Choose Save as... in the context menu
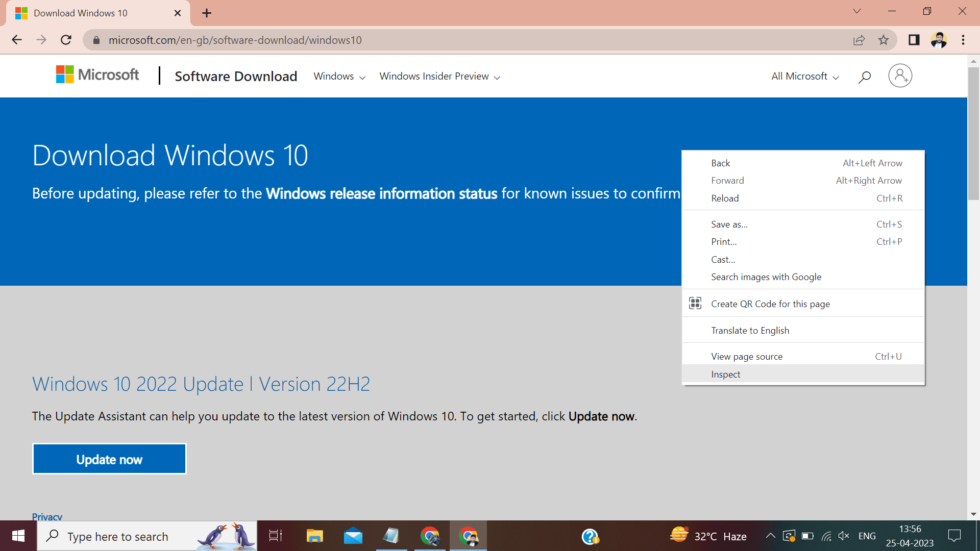Image resolution: width=980 pixels, height=551 pixels. click(x=803, y=224)
